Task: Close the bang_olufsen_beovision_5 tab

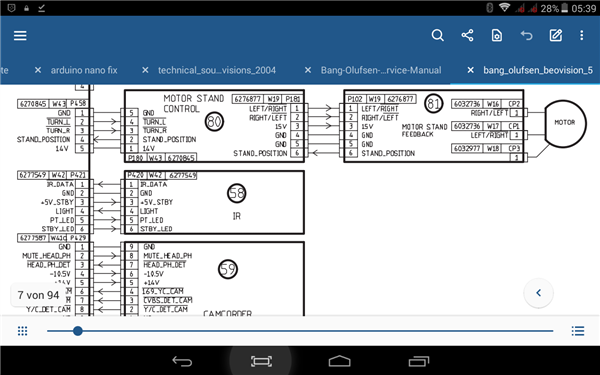Action: click(x=470, y=70)
